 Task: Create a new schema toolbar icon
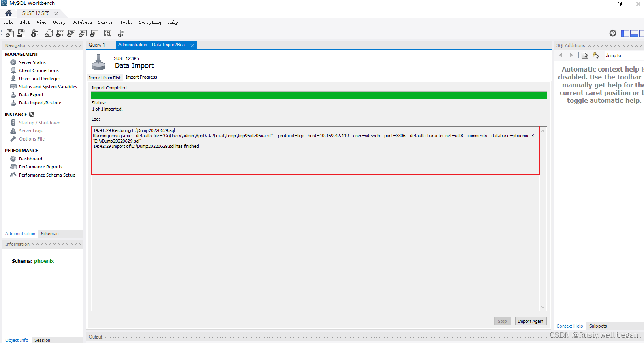[x=49, y=33]
